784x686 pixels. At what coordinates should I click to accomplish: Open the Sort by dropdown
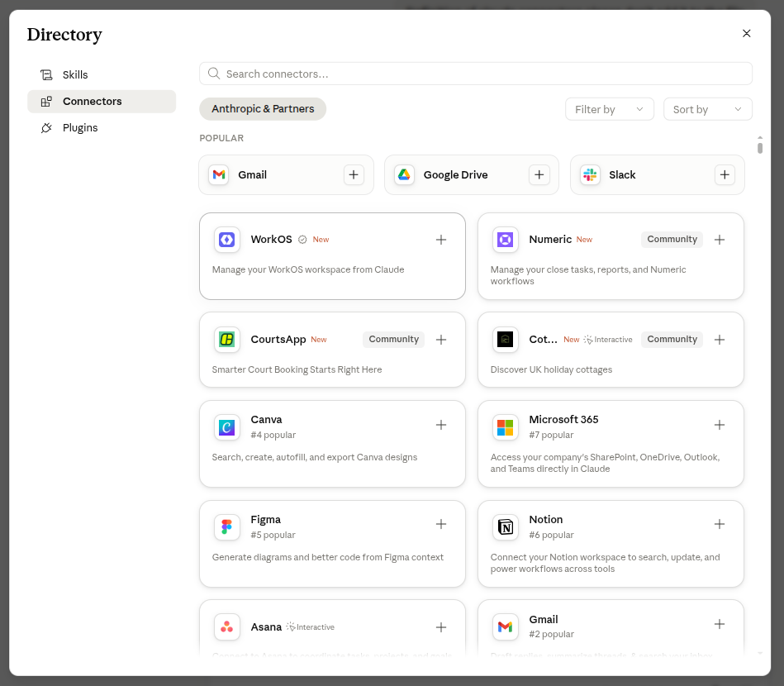(x=707, y=109)
